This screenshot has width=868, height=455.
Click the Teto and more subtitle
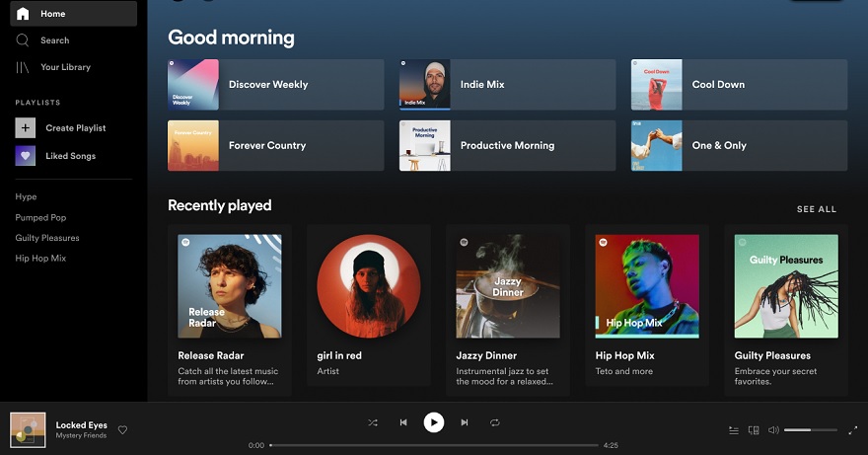pos(623,371)
